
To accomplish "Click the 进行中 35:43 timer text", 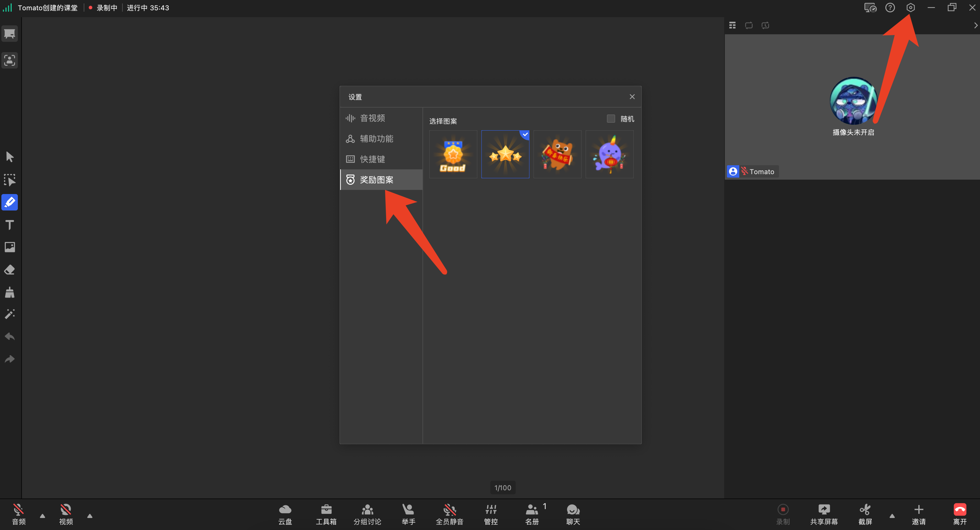I will [x=147, y=8].
